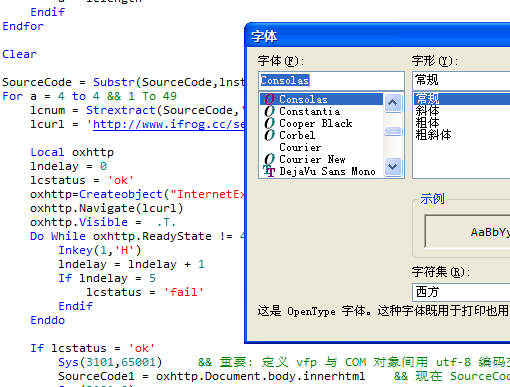Click the Enddo keyword in the code
Screen dimensions: 510x387
click(x=47, y=320)
